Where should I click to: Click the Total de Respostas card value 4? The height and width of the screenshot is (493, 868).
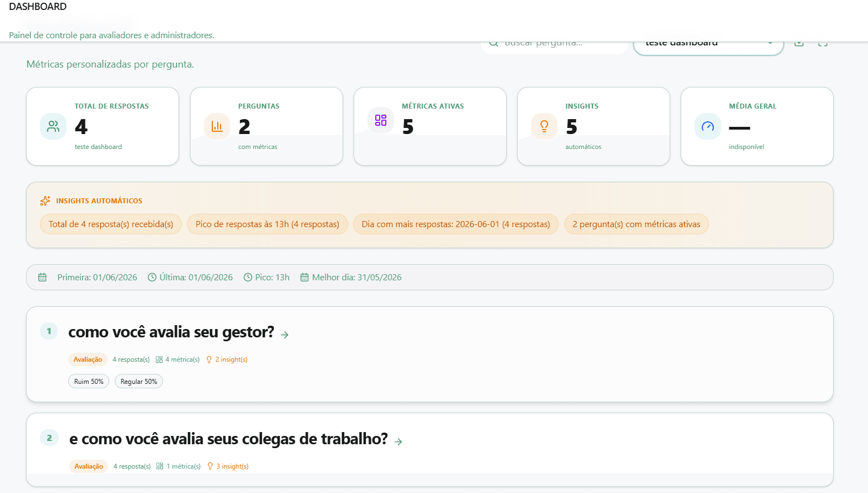[81, 127]
